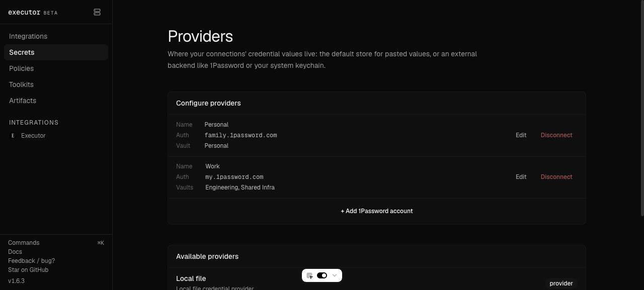This screenshot has width=644, height=290.
Task: Click the executor BETA logo text
Action: (33, 12)
